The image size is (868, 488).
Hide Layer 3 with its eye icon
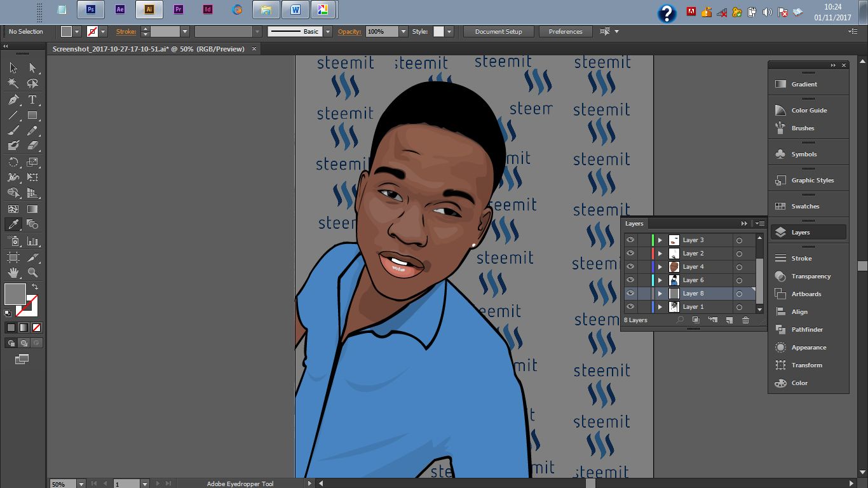(630, 240)
